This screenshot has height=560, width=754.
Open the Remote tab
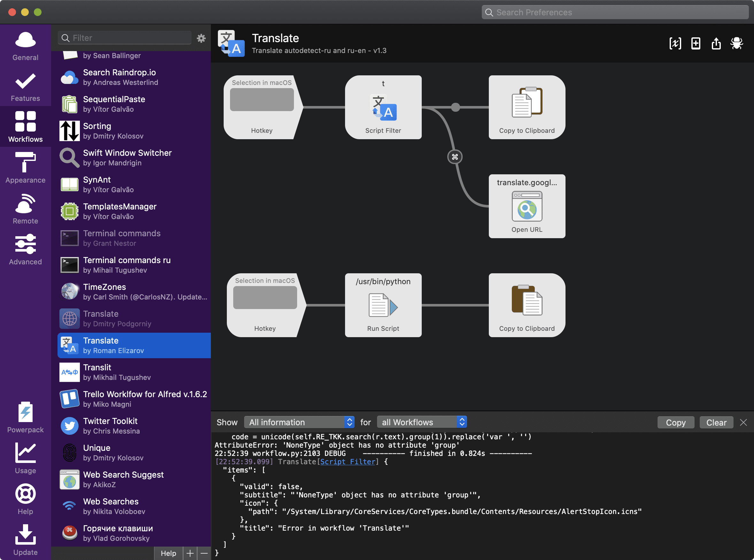26,208
